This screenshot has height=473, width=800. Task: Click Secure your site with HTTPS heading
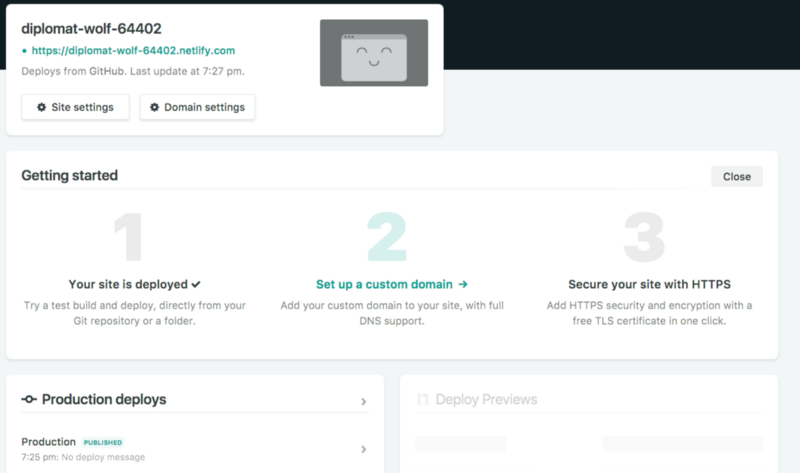point(649,284)
